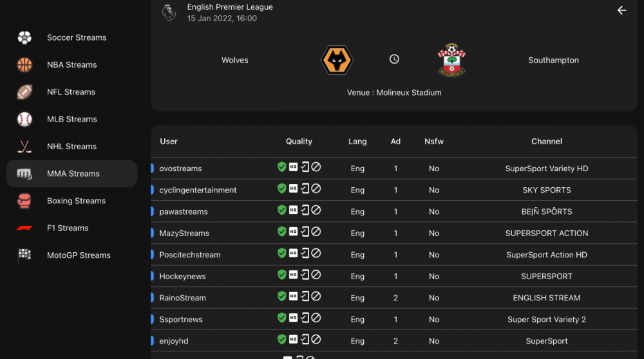
Task: Click the hockey sticks icon for NHL
Action: [24, 147]
